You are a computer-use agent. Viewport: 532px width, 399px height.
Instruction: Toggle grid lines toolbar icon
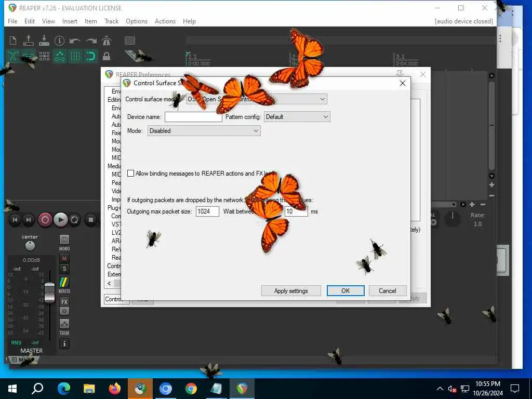click(75, 56)
